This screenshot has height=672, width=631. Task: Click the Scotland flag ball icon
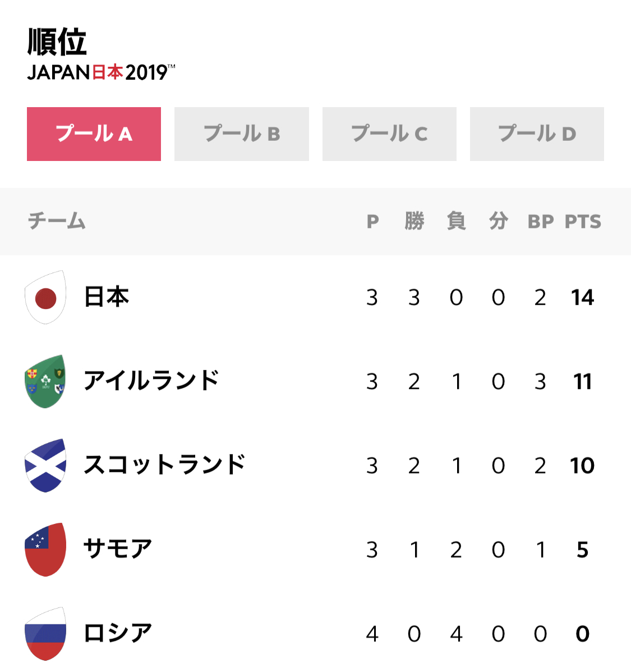coord(45,466)
